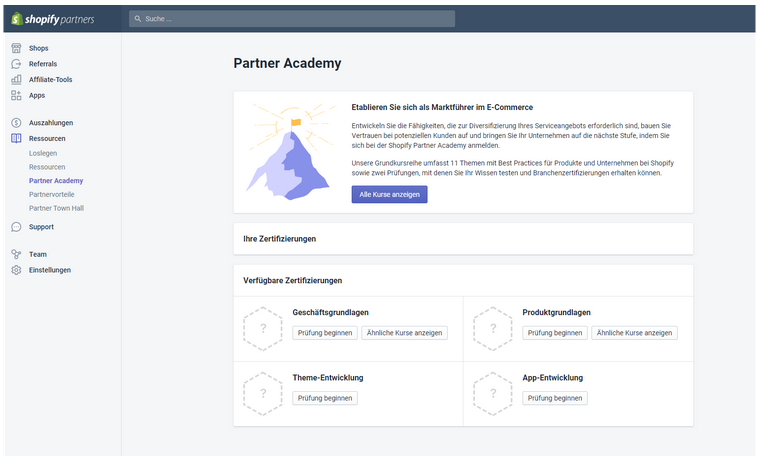Open Einstellungen via the gear icon
Screen dimensions: 761x472
point(16,270)
